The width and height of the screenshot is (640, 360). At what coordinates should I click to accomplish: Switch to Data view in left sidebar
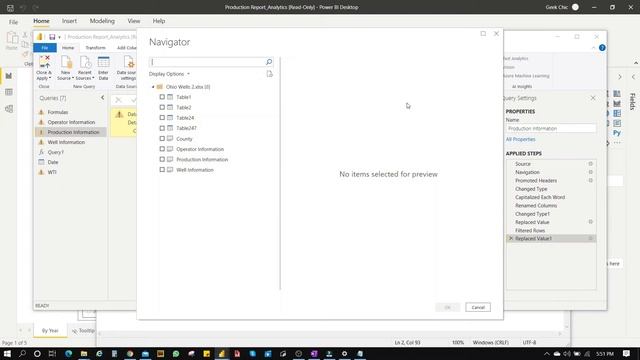[9, 92]
